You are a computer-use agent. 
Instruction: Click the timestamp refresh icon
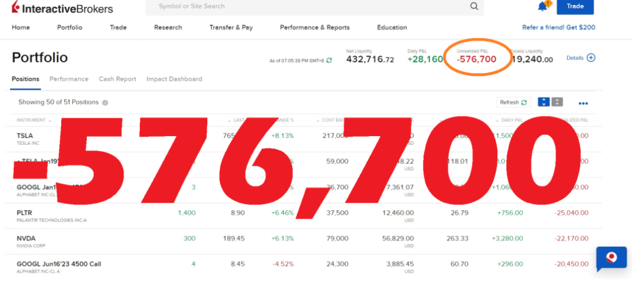point(329,60)
